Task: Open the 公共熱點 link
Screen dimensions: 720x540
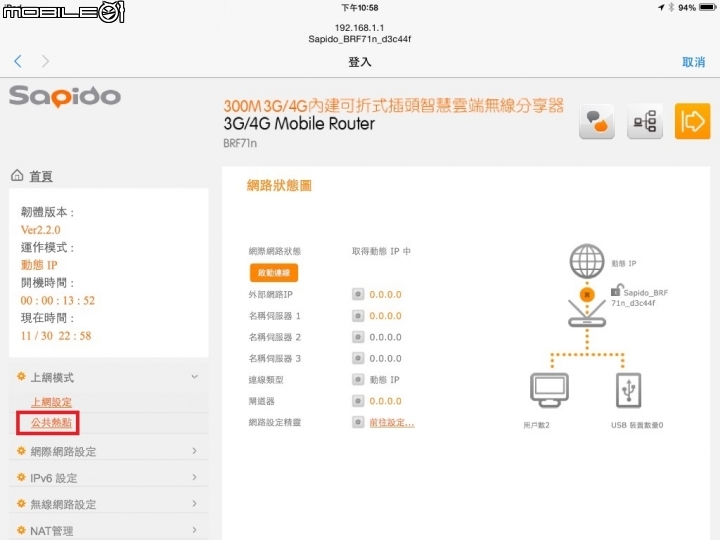Action: (51, 422)
